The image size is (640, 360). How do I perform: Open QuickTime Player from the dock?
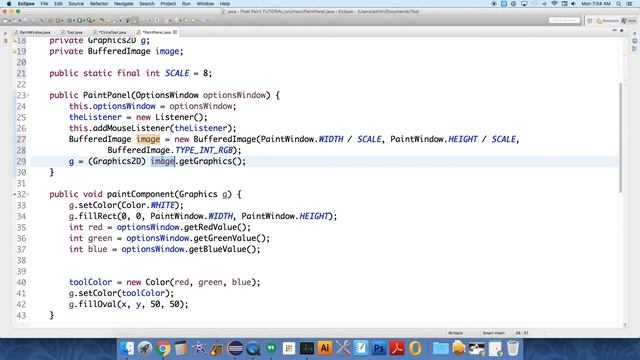[253, 348]
